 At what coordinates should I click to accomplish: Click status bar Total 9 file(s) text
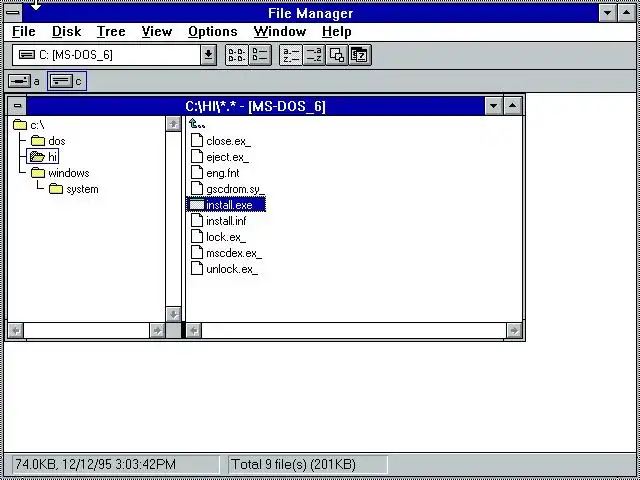click(x=293, y=464)
